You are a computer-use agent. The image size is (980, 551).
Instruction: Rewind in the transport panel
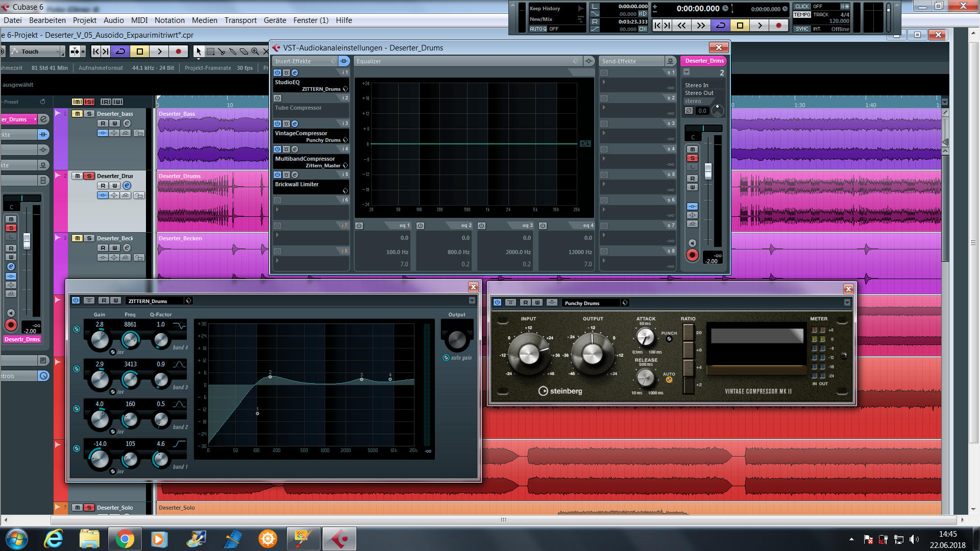pos(682,25)
